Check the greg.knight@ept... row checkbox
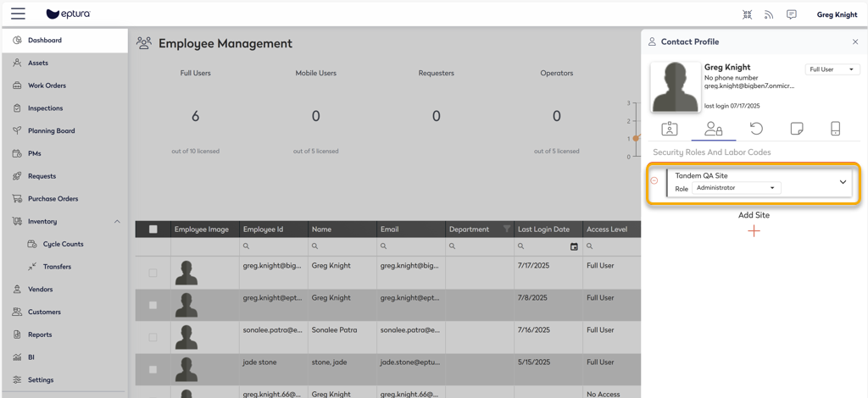The height and width of the screenshot is (398, 868). tap(153, 305)
